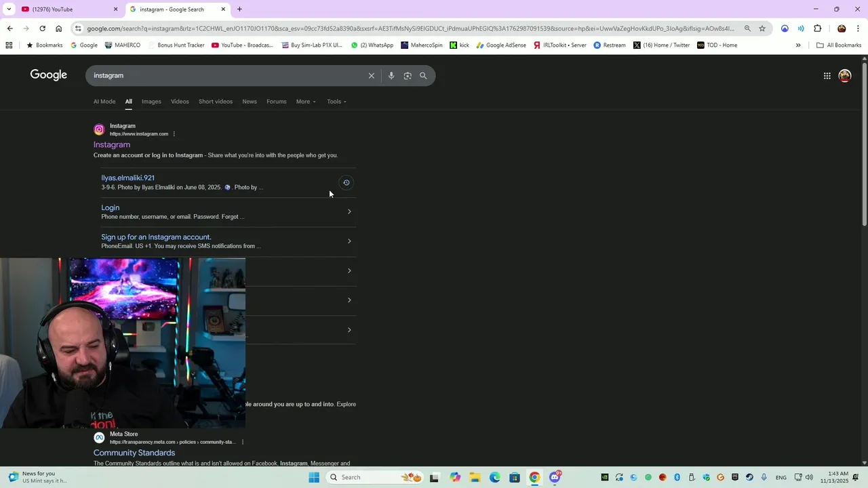The image size is (868, 488).
Task: Switch to the Images results tab
Action: click(151, 102)
